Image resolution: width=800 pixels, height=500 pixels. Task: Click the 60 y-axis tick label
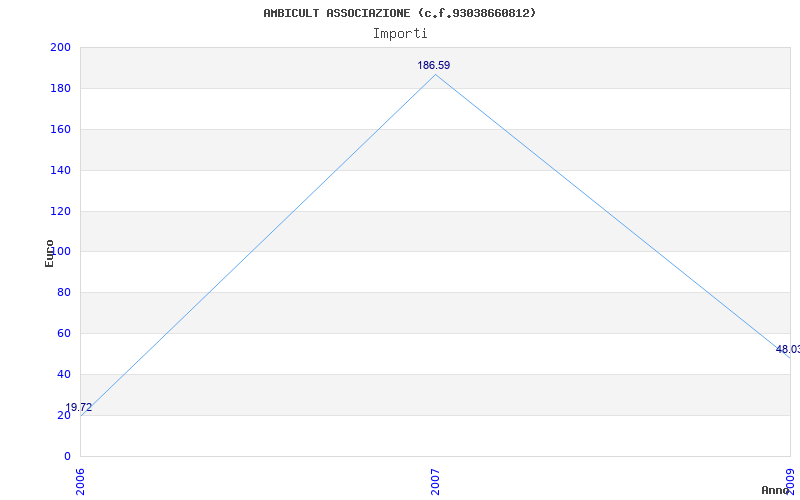pyautogui.click(x=64, y=333)
